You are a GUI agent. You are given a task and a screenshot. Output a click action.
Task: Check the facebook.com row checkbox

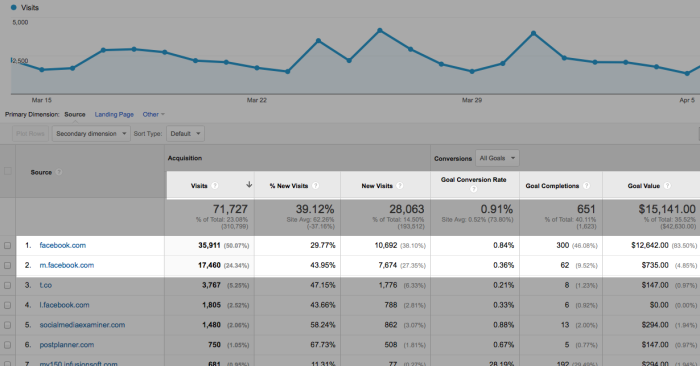[8, 245]
